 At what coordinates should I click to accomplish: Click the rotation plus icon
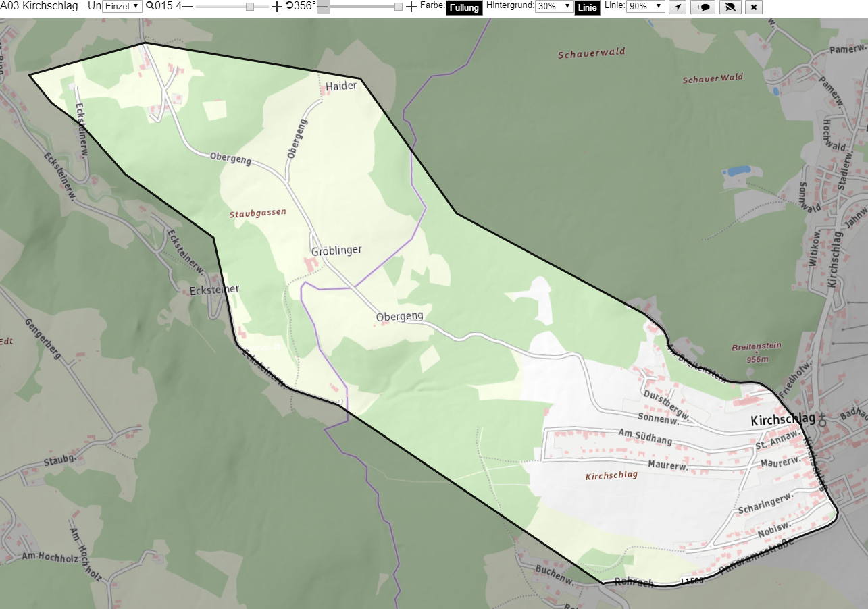(x=411, y=7)
